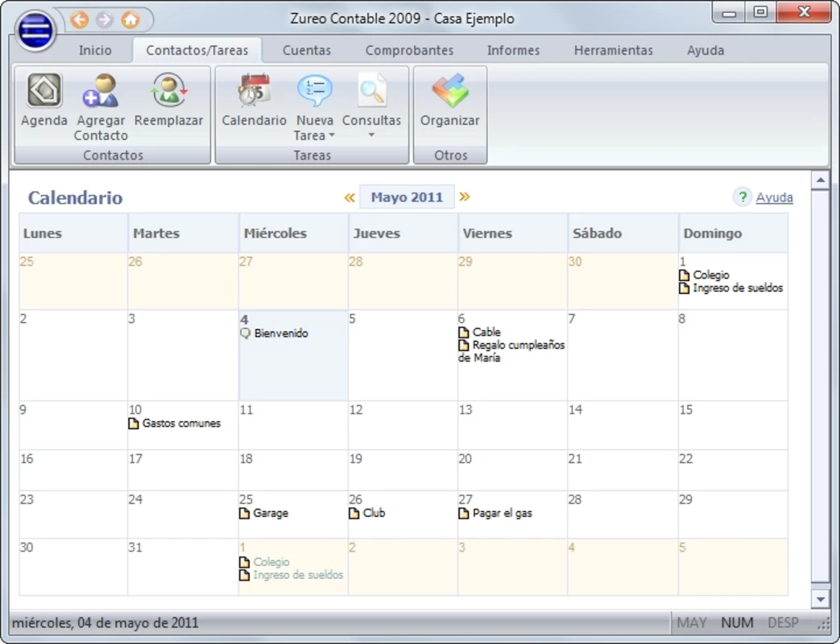Open the Calendario ribbon icon
This screenshot has width=840, height=644.
pyautogui.click(x=254, y=90)
